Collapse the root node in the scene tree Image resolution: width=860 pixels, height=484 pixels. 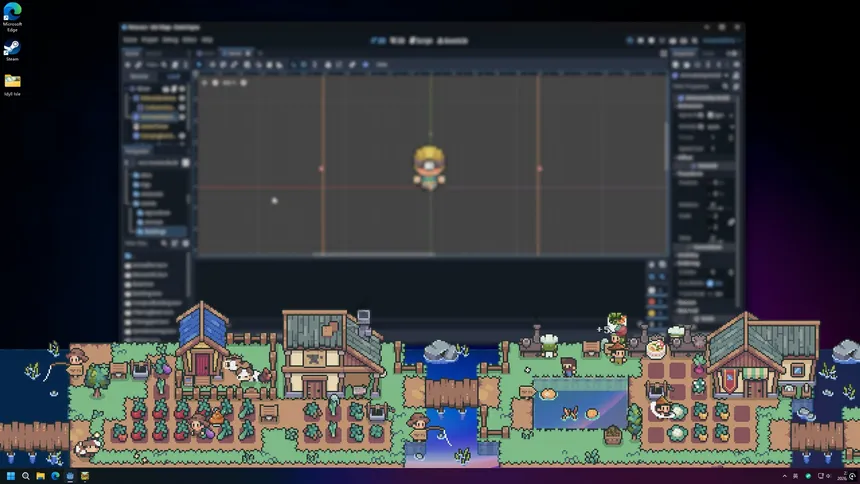[x=130, y=89]
